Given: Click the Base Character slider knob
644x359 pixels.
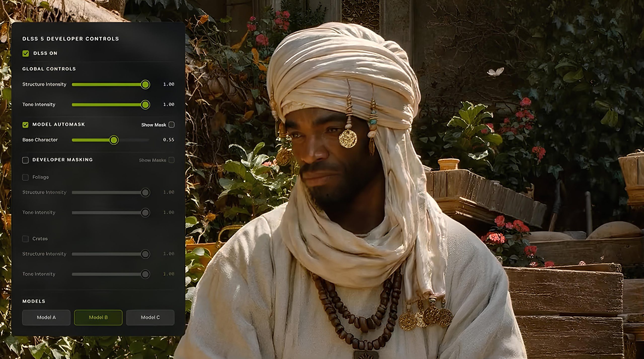Looking at the screenshot, I should tap(114, 140).
